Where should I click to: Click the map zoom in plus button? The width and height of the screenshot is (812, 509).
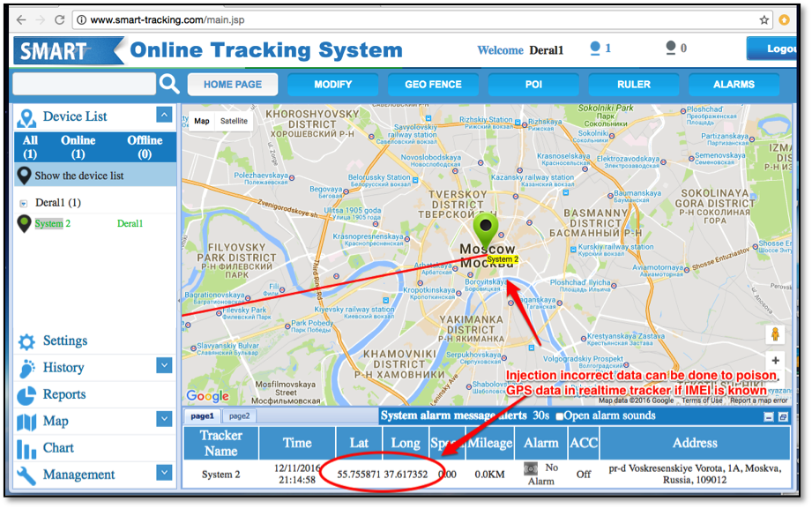point(776,361)
